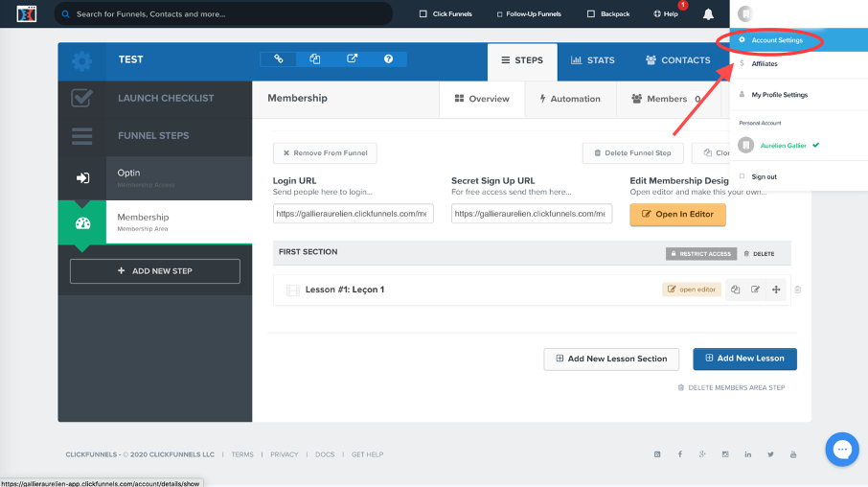Click Remove From Funnel button
The image size is (868, 487).
(325, 153)
